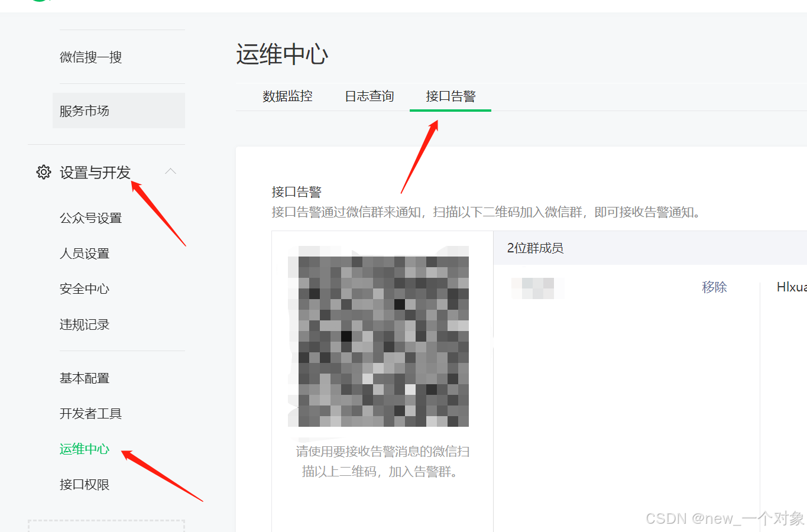Navigate to 安全中心
Image resolution: width=807 pixels, height=532 pixels.
pyautogui.click(x=85, y=289)
